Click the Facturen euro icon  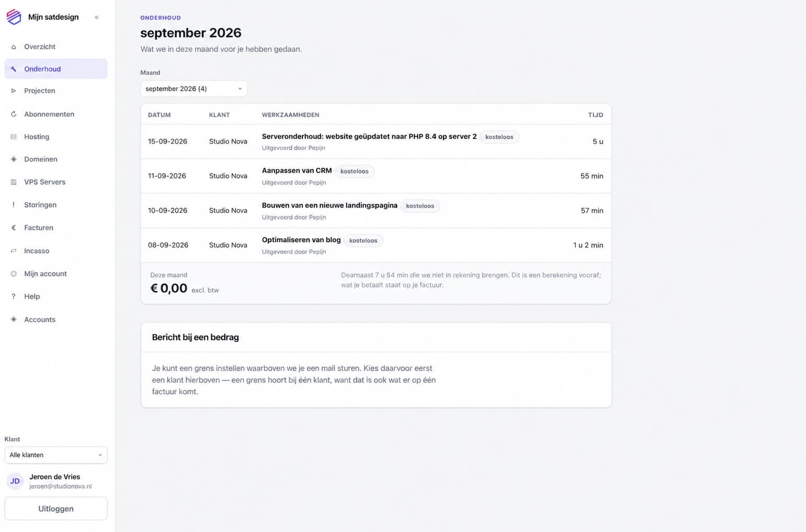click(14, 228)
